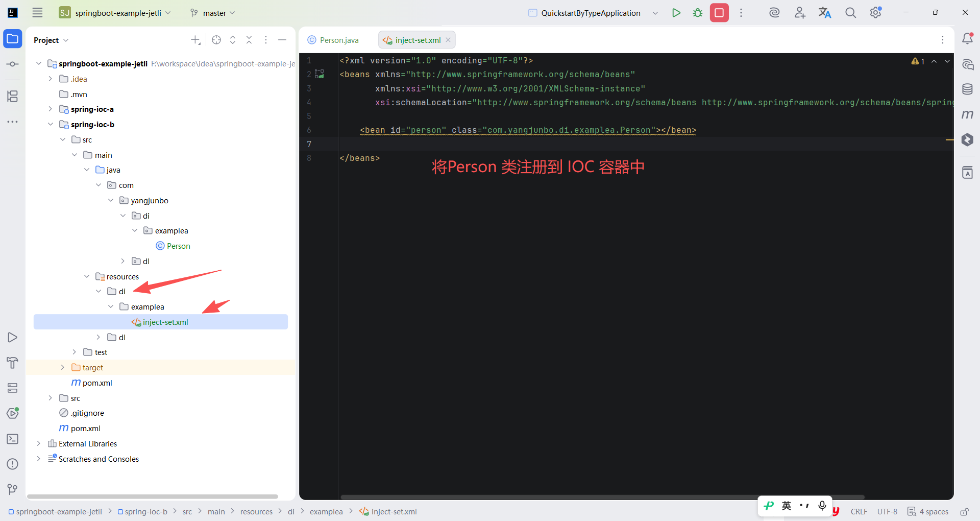
Task: Expand all project tree nodes
Action: [233, 40]
